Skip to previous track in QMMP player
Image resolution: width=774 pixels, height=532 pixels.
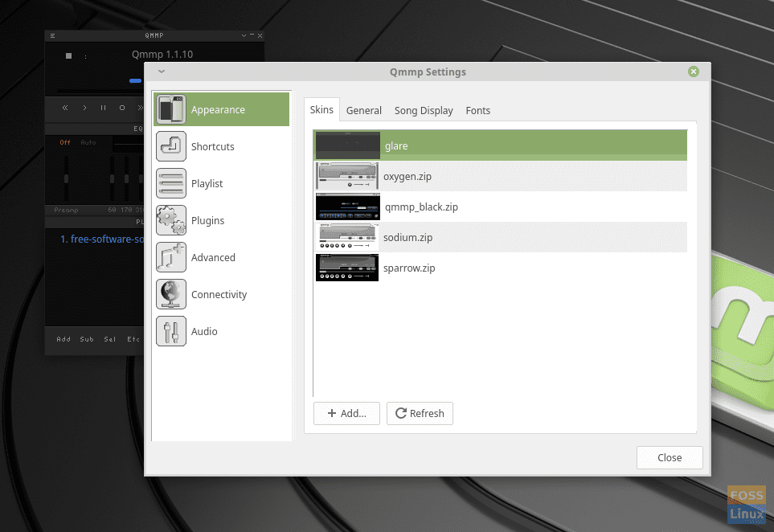tap(65, 108)
